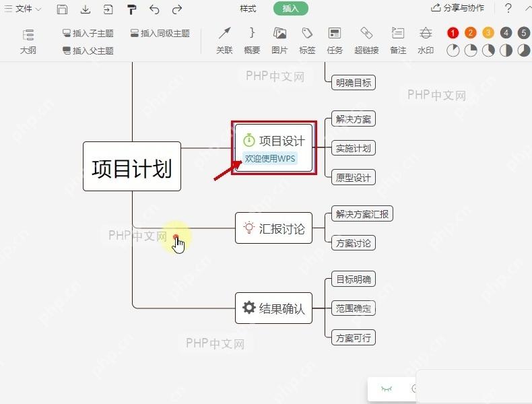Select the 汇报讨论 topic node
Screen dimensions: 532x404
273,228
